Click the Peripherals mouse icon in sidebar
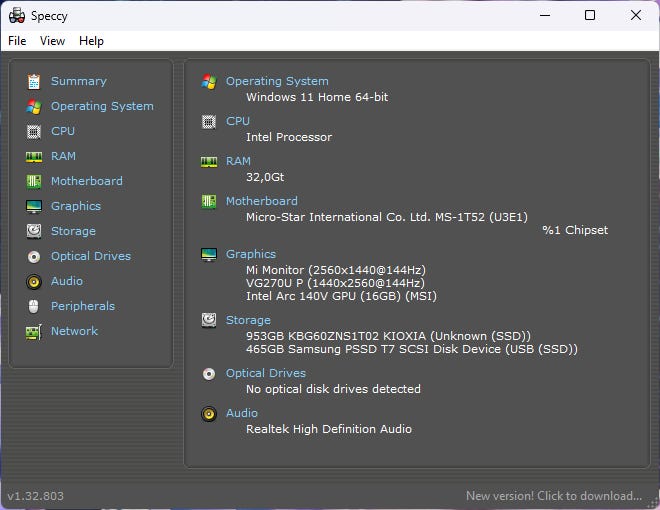Viewport: 660px width, 510px height. coord(34,306)
